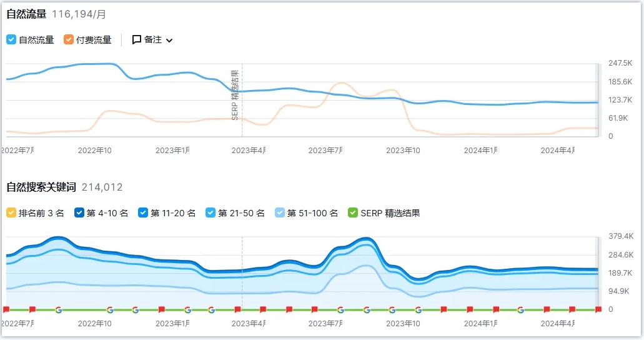644x340 pixels.
Task: Click the Google icon just left of 2023年4月
Action: (x=212, y=309)
